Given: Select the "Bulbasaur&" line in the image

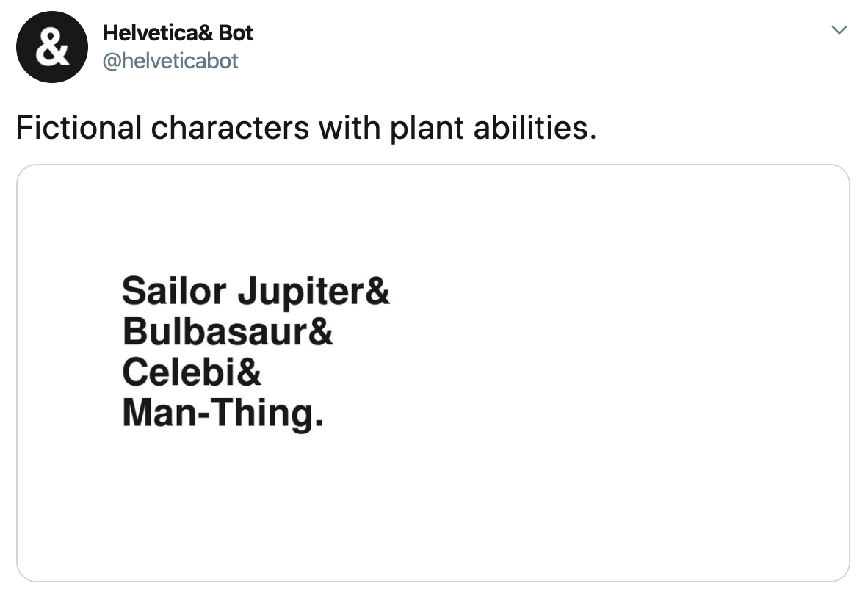Looking at the screenshot, I should (228, 331).
